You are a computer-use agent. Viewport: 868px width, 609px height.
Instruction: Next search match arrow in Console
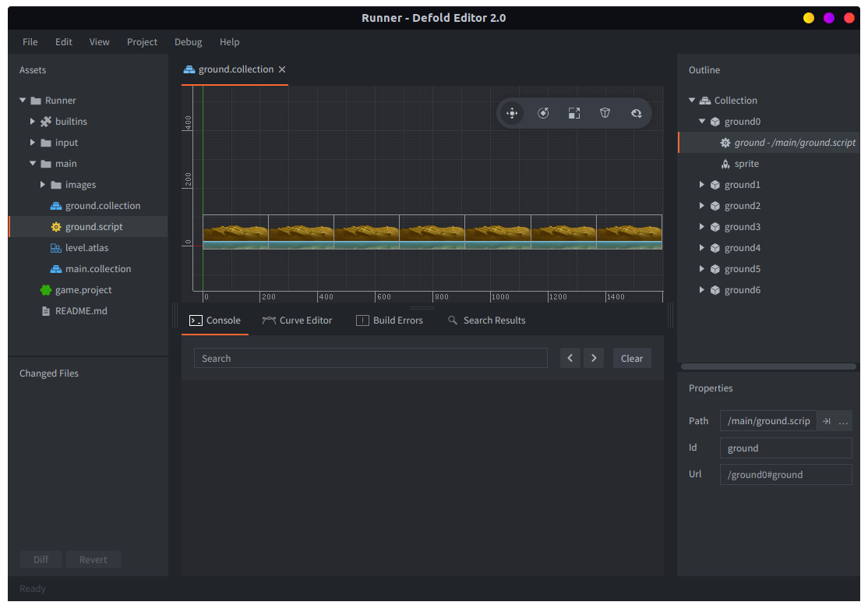tap(594, 358)
